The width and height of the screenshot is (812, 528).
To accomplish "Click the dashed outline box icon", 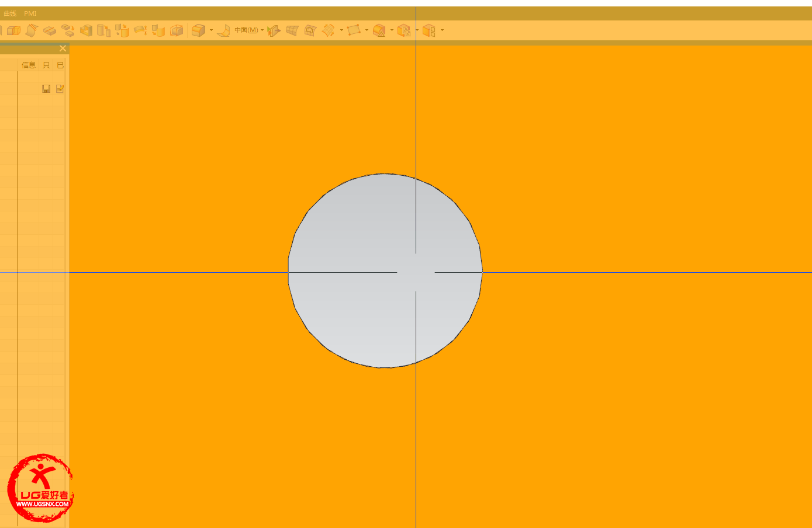I will 177,30.
